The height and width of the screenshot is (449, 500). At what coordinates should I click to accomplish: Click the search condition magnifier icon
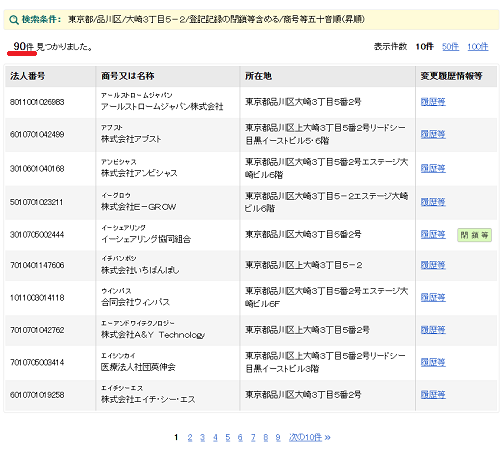(14, 20)
